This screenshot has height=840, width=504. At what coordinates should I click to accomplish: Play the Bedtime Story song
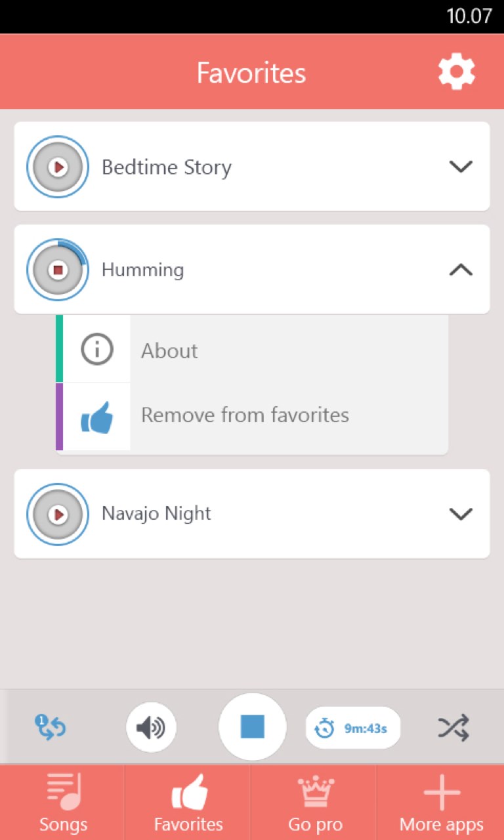click(58, 167)
